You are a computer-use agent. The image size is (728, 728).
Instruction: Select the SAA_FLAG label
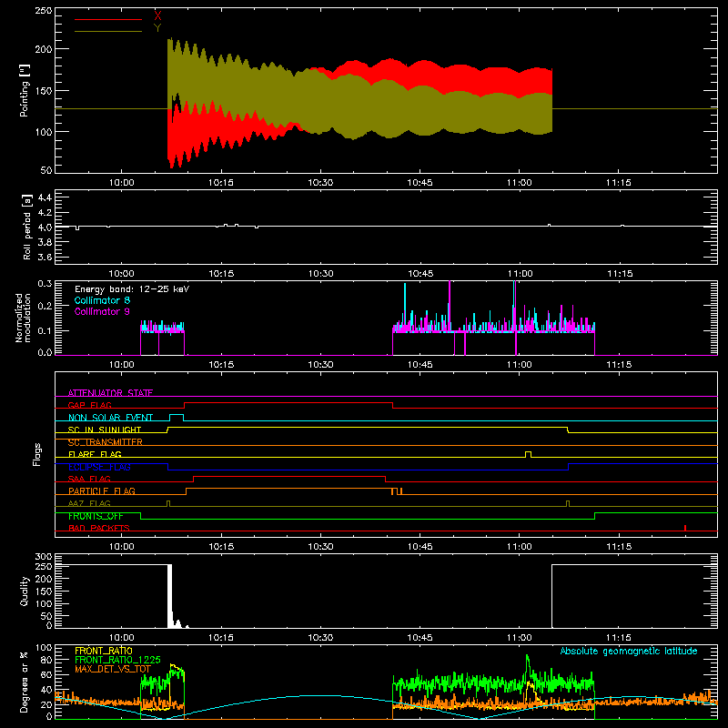pyautogui.click(x=89, y=479)
